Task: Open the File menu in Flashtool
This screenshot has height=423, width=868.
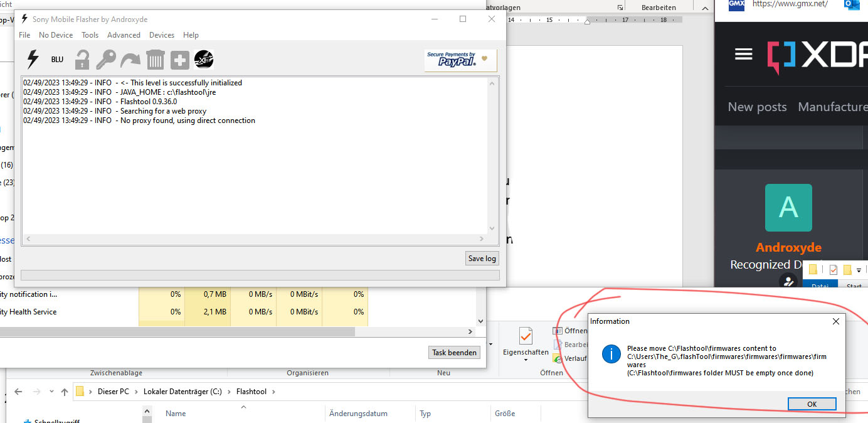Action: [24, 35]
